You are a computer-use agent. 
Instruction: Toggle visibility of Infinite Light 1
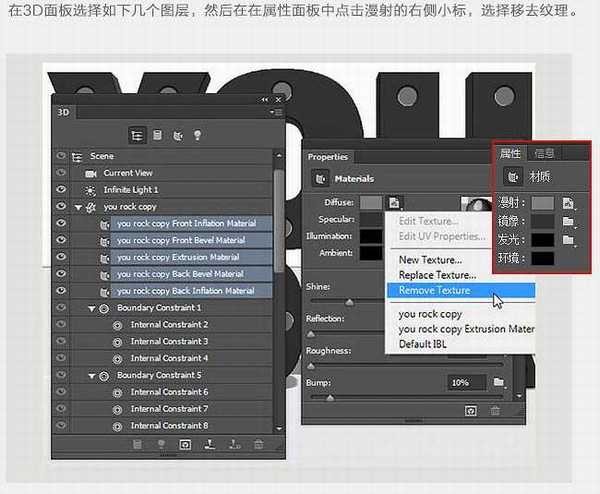point(61,189)
